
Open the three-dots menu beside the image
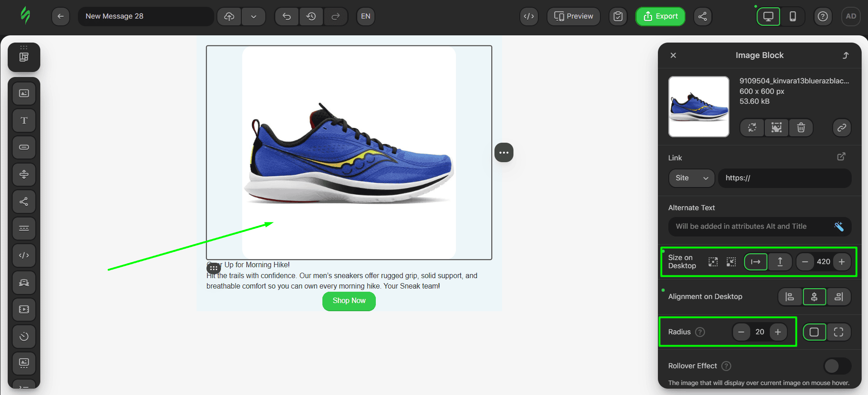click(504, 153)
